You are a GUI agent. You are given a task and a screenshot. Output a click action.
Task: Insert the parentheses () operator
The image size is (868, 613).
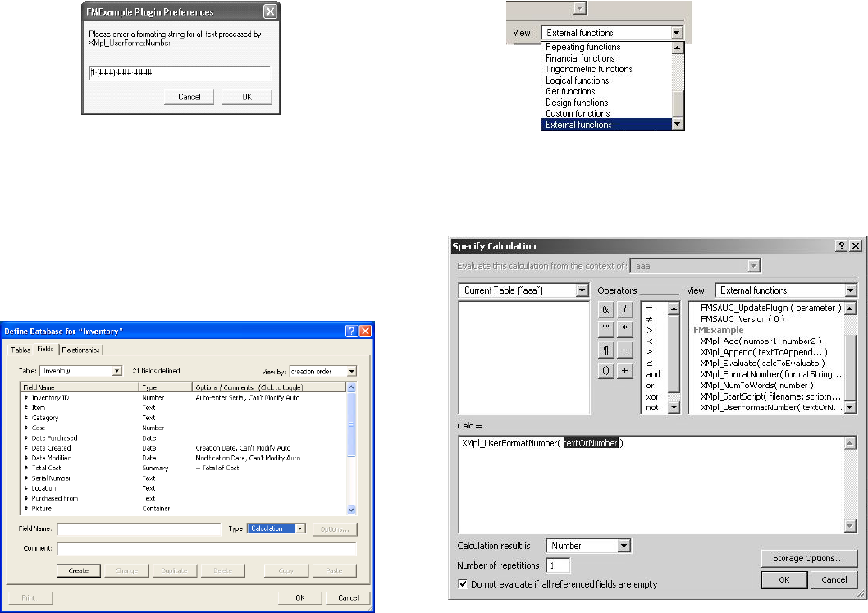[x=605, y=371]
